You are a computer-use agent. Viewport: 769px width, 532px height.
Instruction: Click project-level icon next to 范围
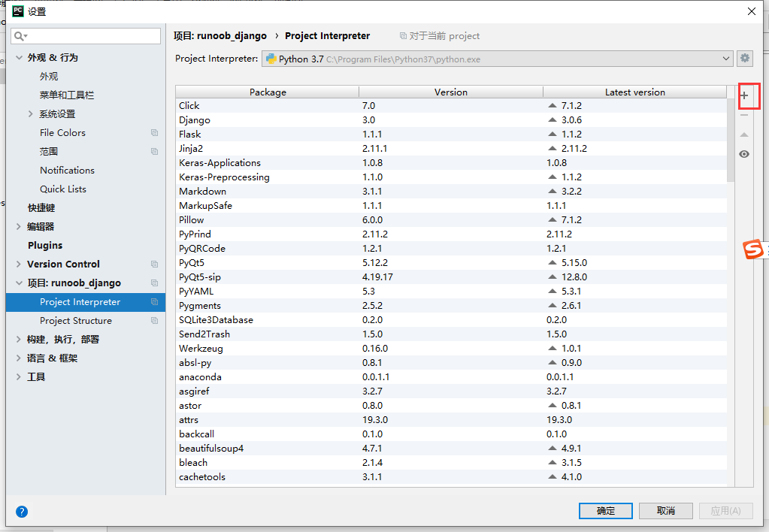click(155, 152)
